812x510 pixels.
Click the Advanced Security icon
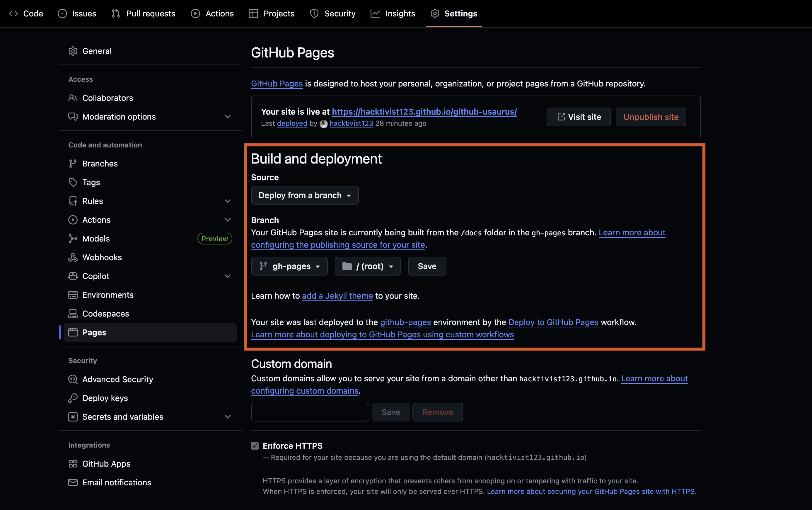pyautogui.click(x=73, y=380)
